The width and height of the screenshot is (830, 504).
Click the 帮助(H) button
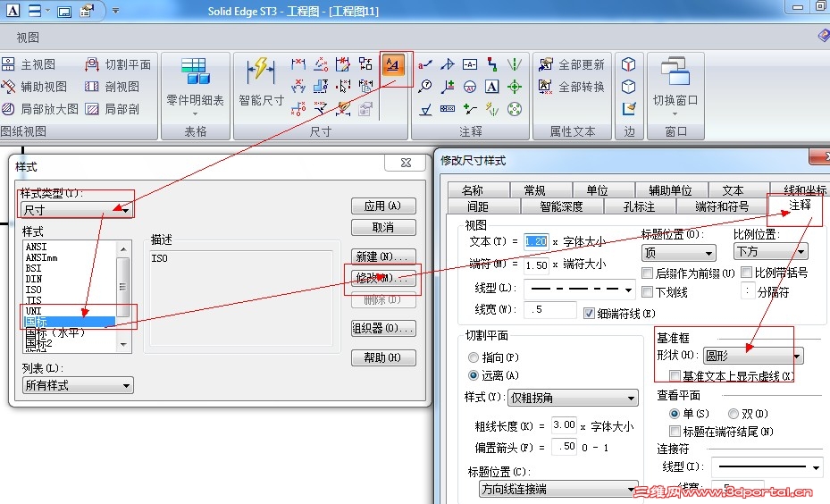383,357
